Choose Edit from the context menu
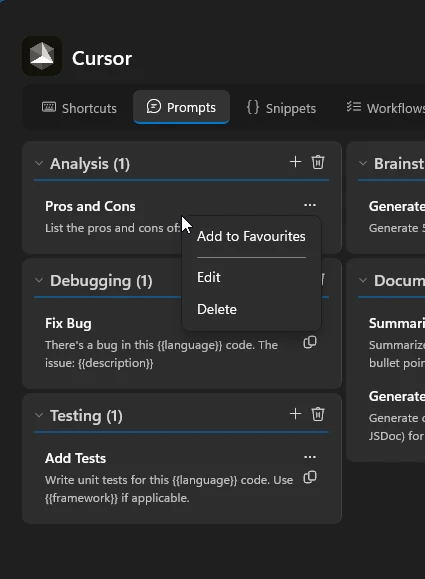 [x=209, y=277]
